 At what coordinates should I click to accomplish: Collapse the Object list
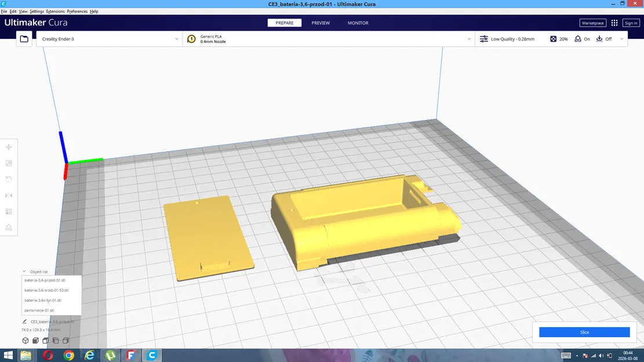click(x=24, y=272)
